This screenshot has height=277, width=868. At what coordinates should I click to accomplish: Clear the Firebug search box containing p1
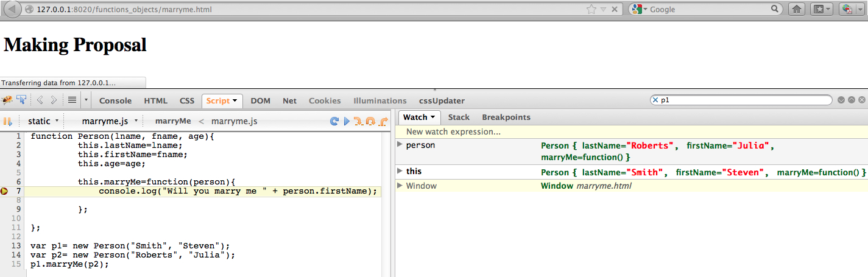pos(655,100)
